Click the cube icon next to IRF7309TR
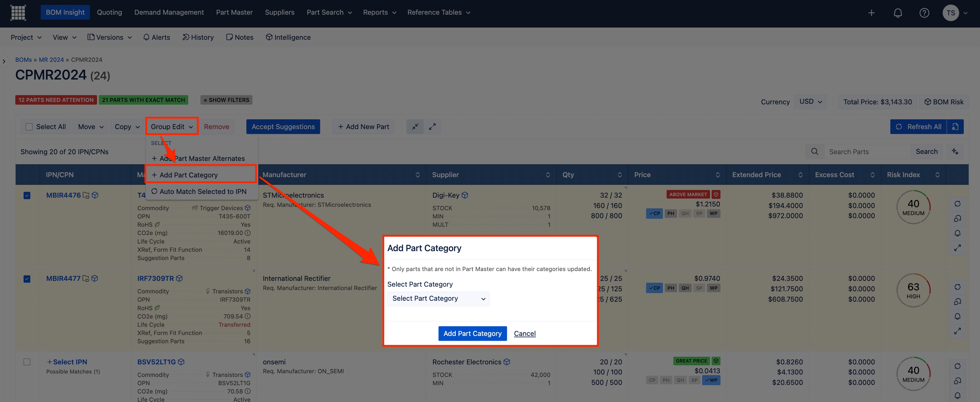This screenshot has width=980, height=402. [x=179, y=278]
